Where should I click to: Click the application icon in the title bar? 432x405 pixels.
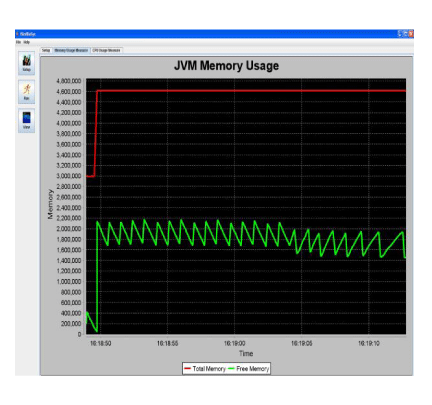click(x=17, y=34)
